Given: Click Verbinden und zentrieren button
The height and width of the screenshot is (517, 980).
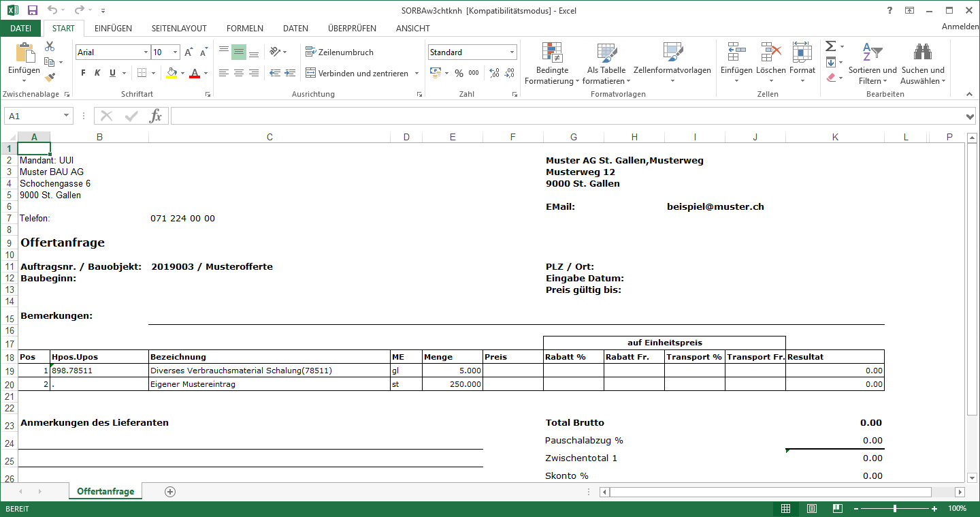Looking at the screenshot, I should [x=357, y=73].
